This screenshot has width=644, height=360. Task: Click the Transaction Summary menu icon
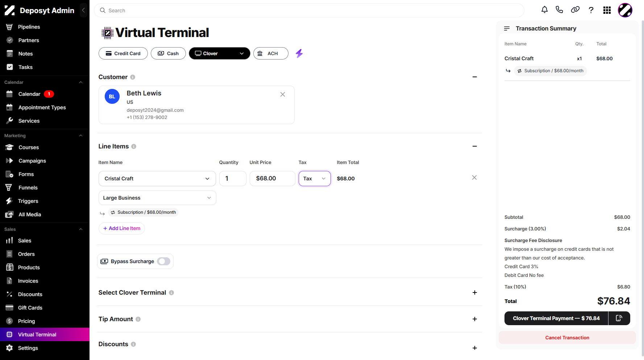point(507,28)
